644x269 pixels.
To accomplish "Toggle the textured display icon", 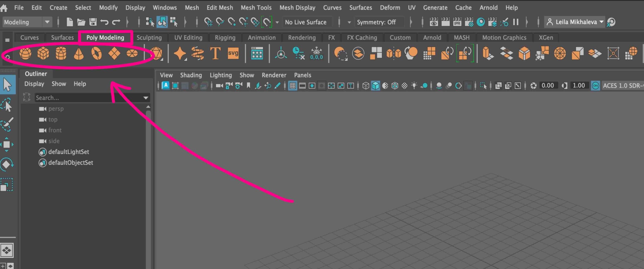I will pos(404,86).
